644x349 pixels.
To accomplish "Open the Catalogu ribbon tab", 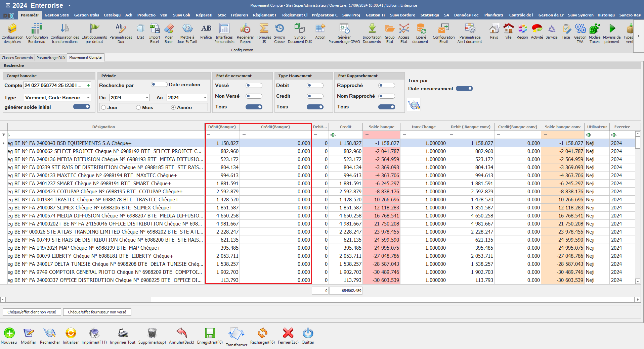I will click(112, 15).
